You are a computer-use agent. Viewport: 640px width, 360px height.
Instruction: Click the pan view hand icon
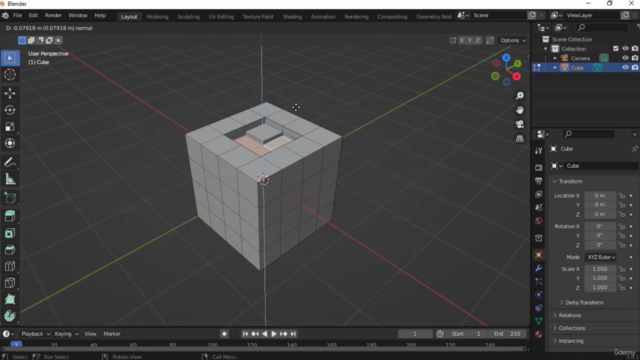coord(520,110)
